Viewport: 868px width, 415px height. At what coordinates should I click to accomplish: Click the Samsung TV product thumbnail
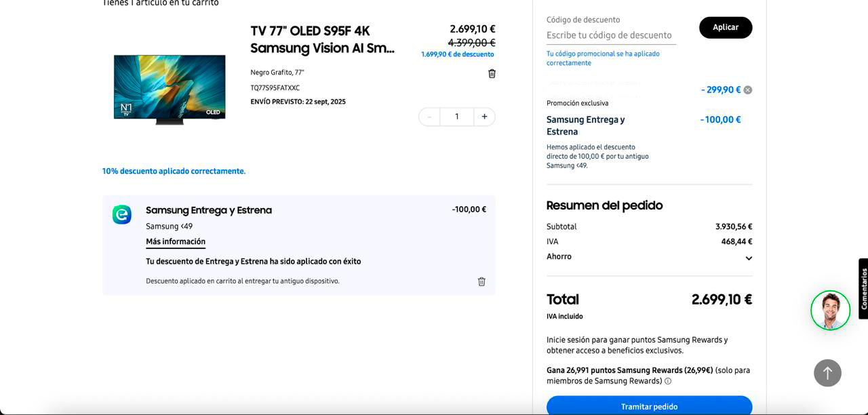[x=170, y=88]
